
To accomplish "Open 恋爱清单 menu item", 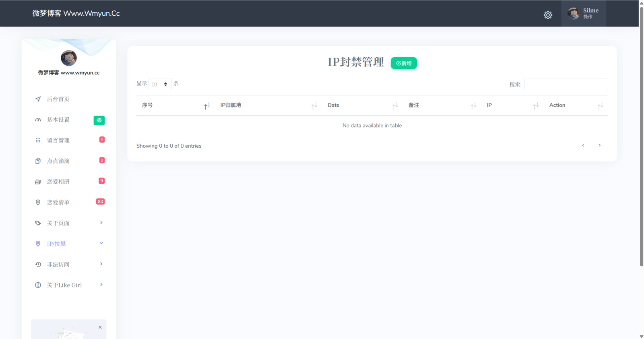I will click(58, 203).
